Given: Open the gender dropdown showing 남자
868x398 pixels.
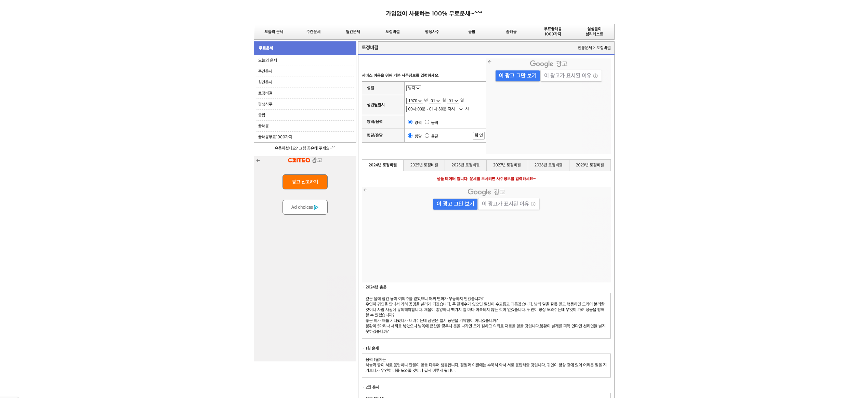Looking at the screenshot, I should coord(413,88).
